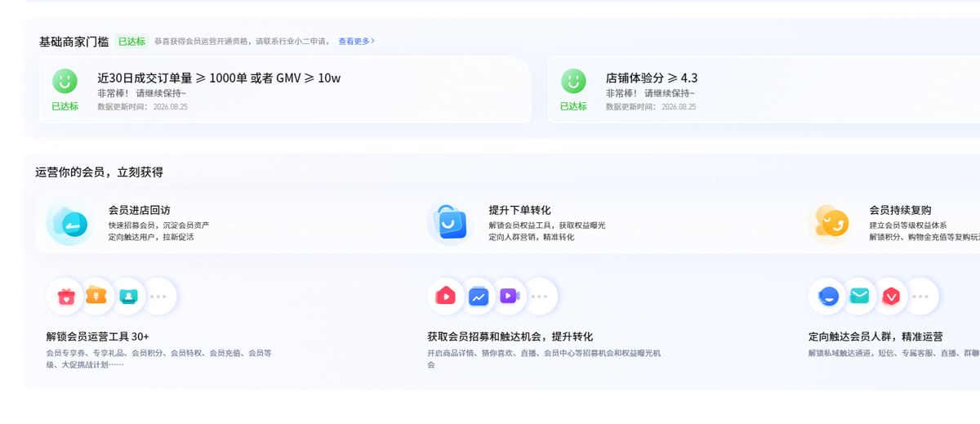Click the red hexagon checkmark icon
Screen dimensions: 980x424
point(891,297)
